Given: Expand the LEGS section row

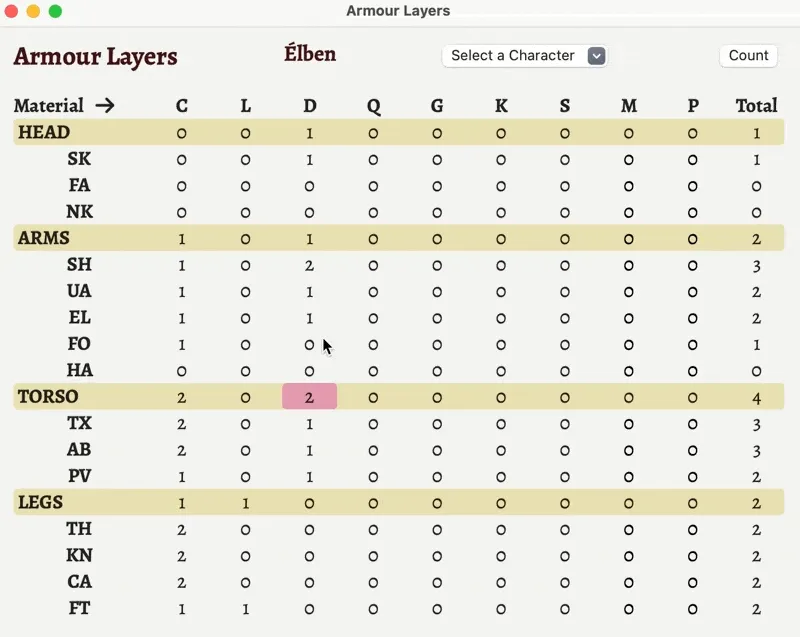Looking at the screenshot, I should (40, 502).
